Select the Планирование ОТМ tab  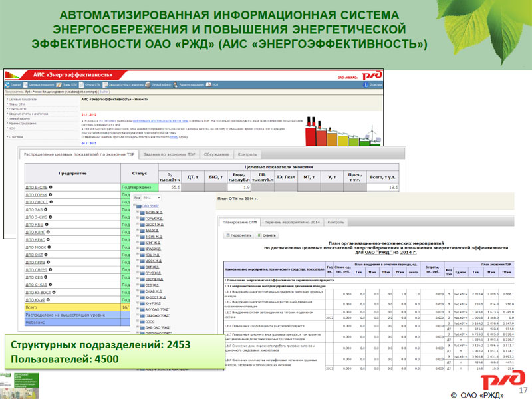(x=239, y=222)
